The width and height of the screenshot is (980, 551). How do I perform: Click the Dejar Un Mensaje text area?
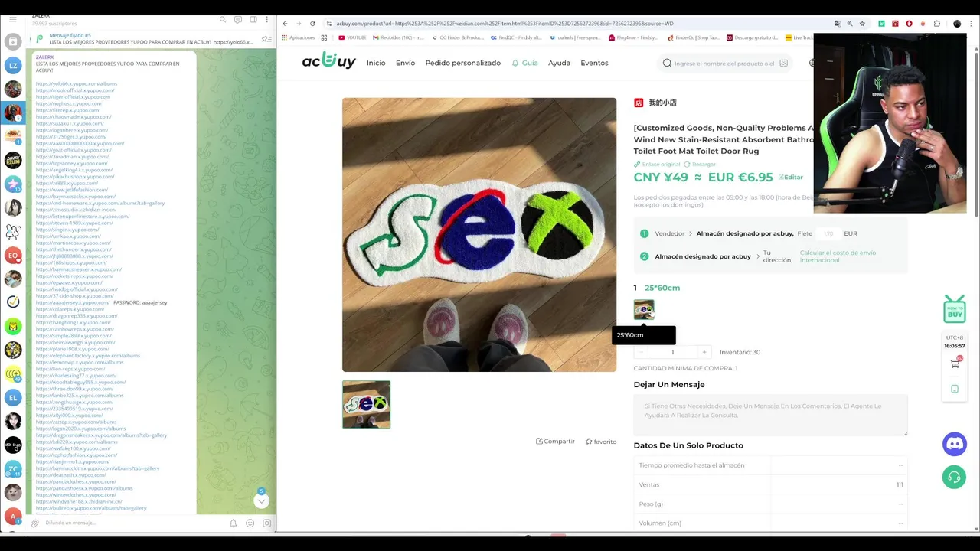(x=770, y=416)
